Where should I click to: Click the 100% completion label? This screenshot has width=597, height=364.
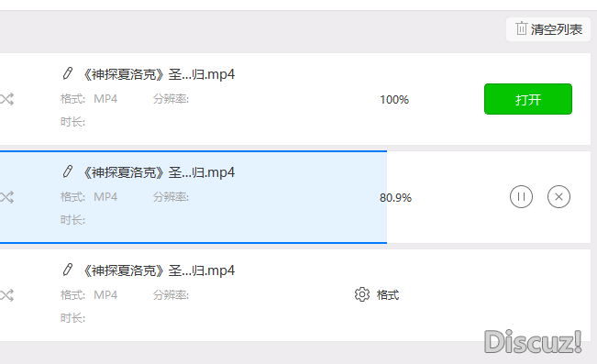pos(394,100)
